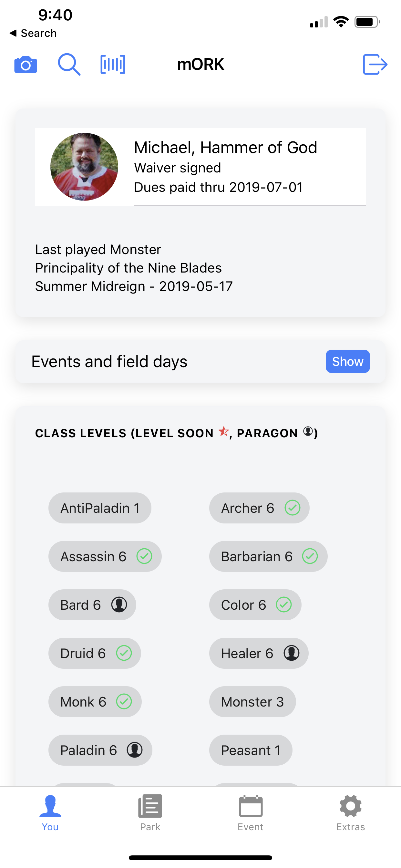Viewport: 401px width, 868px height.
Task: Tap the AntiPaladin 1 class chip
Action: (x=100, y=508)
